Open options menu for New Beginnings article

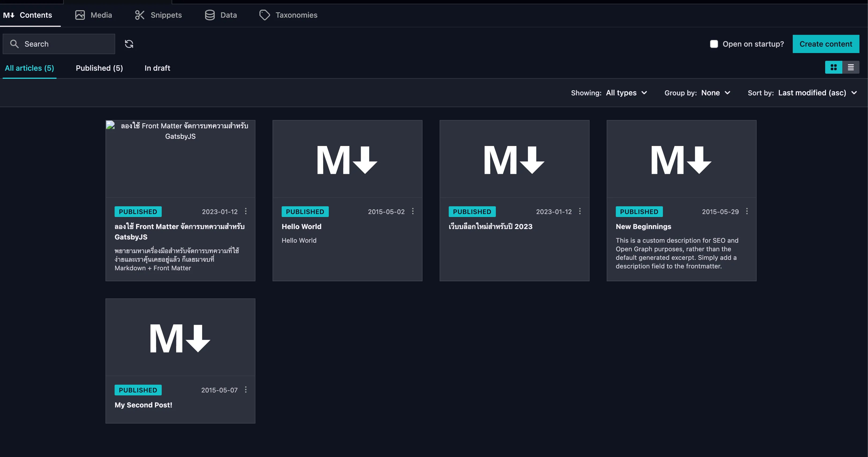tap(747, 211)
